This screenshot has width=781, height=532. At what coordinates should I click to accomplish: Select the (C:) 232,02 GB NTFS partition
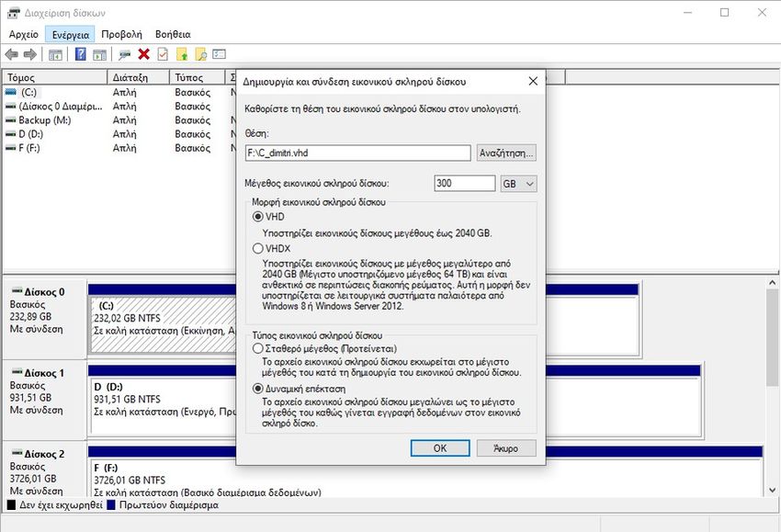pyautogui.click(x=164, y=324)
